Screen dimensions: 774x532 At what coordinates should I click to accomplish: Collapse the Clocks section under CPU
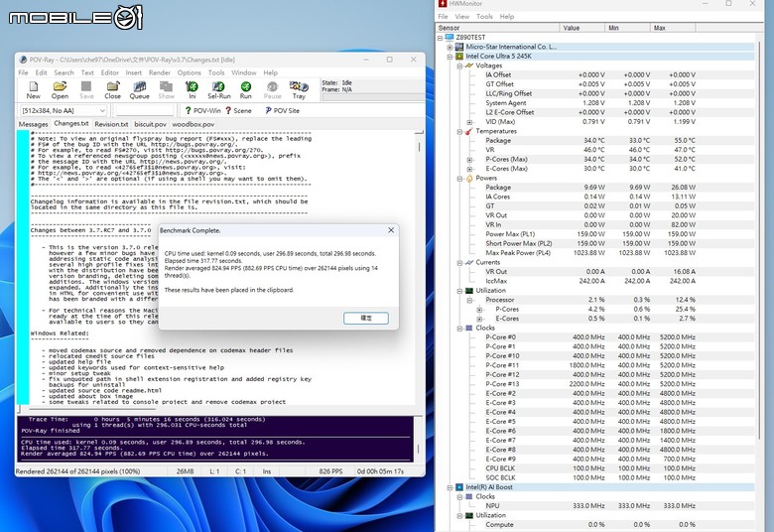(x=459, y=329)
